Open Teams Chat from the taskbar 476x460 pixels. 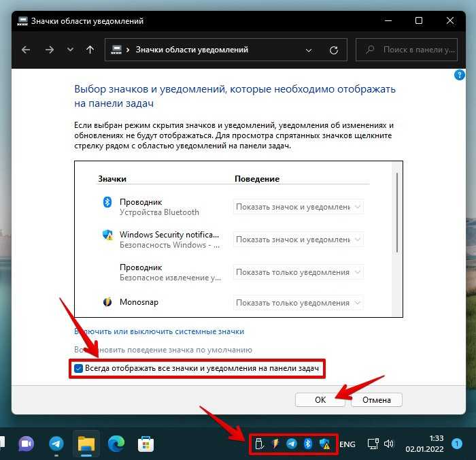26,444
